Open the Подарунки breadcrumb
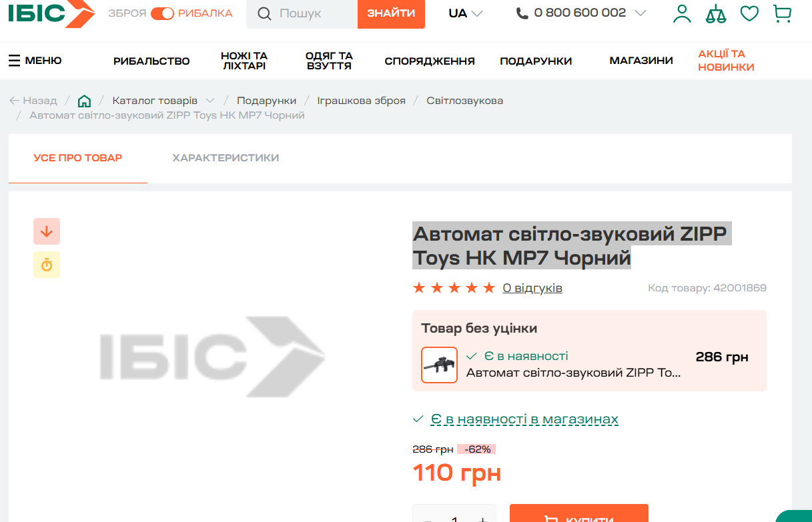The width and height of the screenshot is (812, 522). pos(266,101)
